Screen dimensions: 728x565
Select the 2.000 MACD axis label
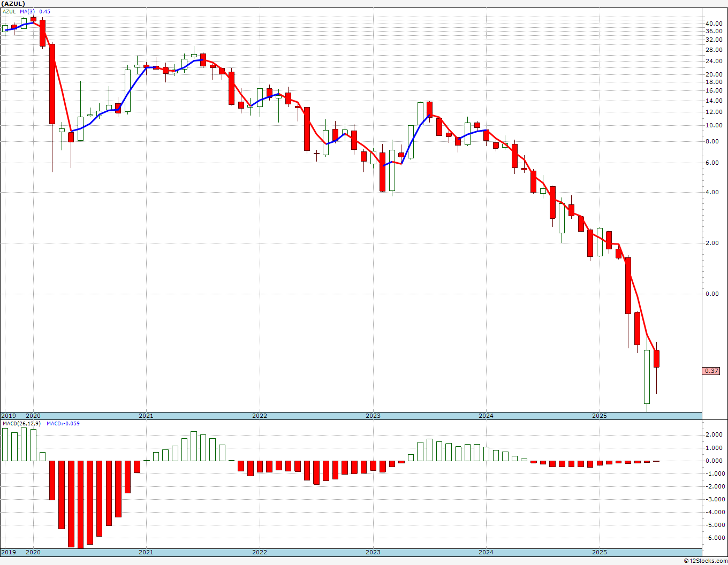click(715, 434)
